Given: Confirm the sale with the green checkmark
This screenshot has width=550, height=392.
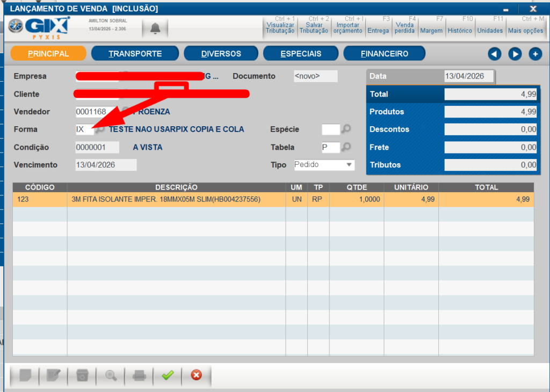Looking at the screenshot, I should (168, 375).
